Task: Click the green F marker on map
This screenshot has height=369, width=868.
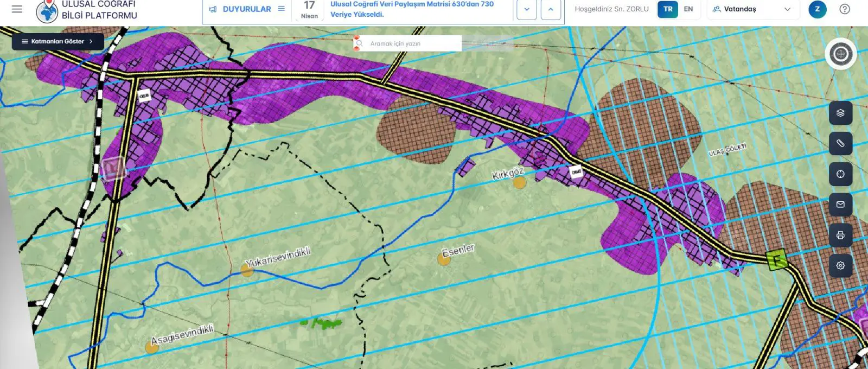Action: click(777, 260)
